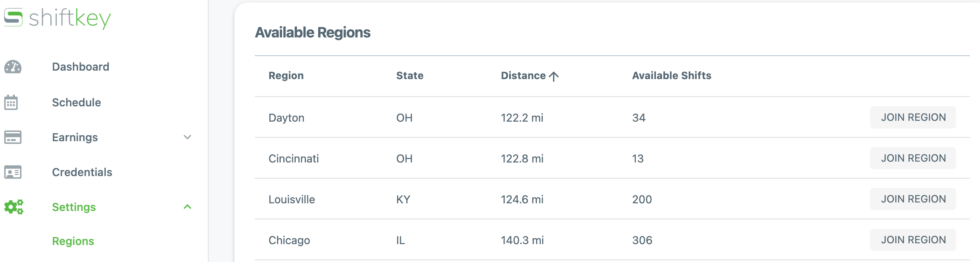Click the Credentials ID card icon
The height and width of the screenshot is (262, 980).
13,172
